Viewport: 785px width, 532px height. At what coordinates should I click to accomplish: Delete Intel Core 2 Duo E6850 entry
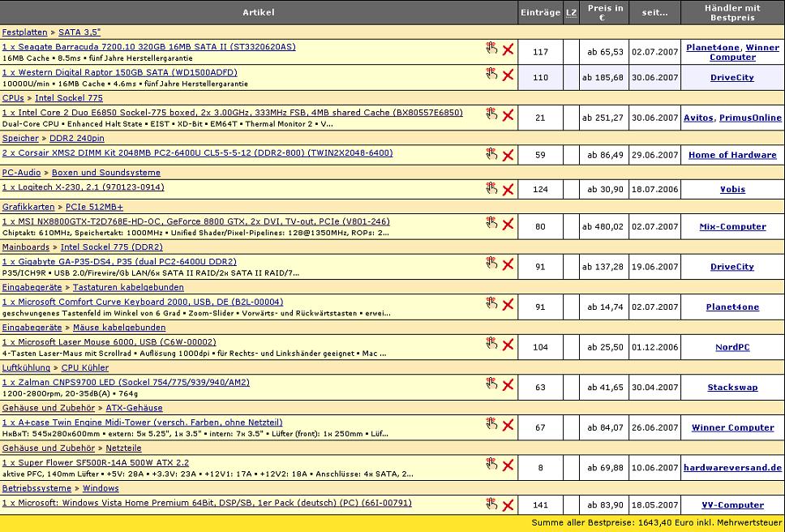508,115
